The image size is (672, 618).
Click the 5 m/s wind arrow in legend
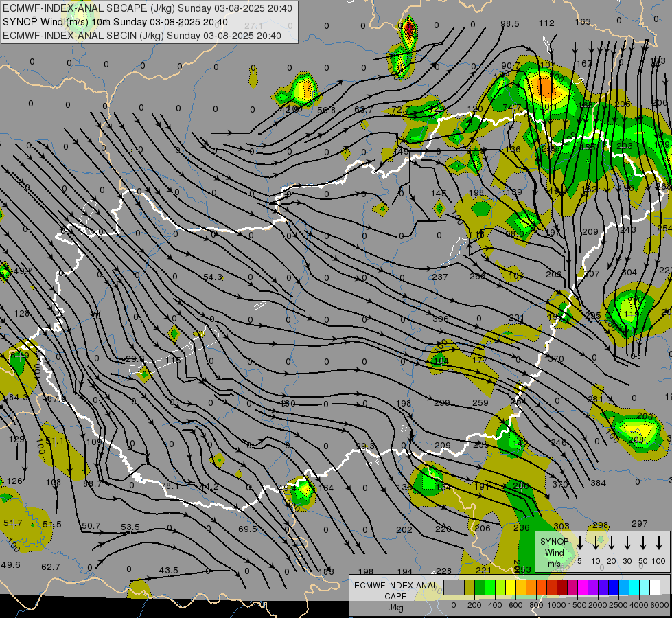click(x=580, y=543)
